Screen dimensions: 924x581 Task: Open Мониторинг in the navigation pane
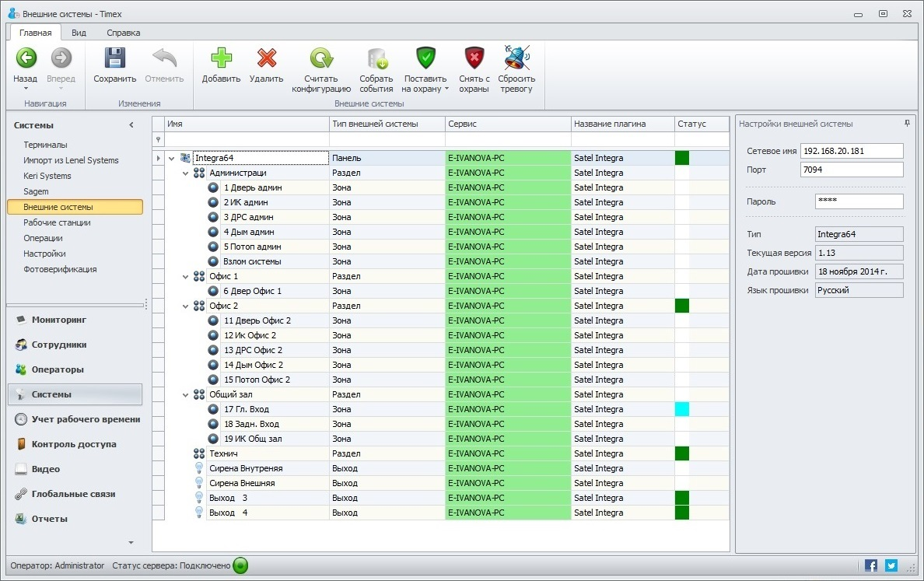[58, 320]
